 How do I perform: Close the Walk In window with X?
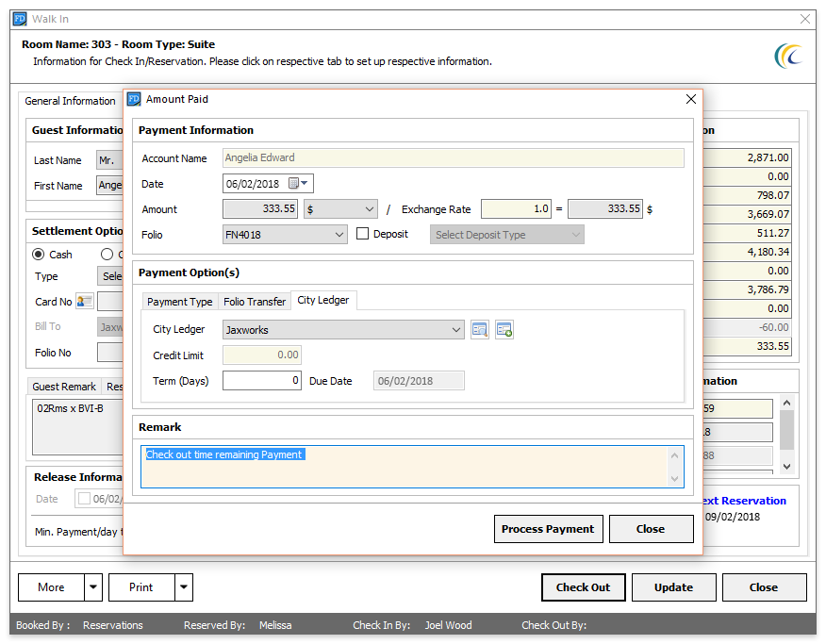point(805,19)
